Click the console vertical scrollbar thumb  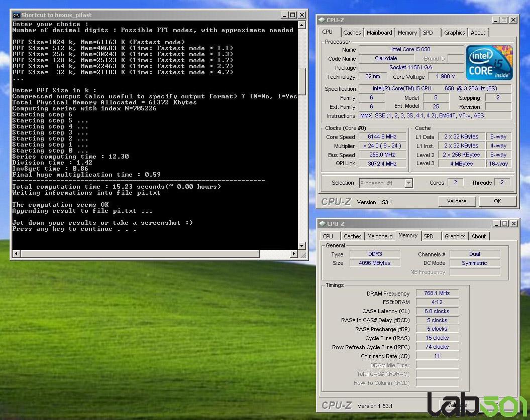click(x=302, y=81)
